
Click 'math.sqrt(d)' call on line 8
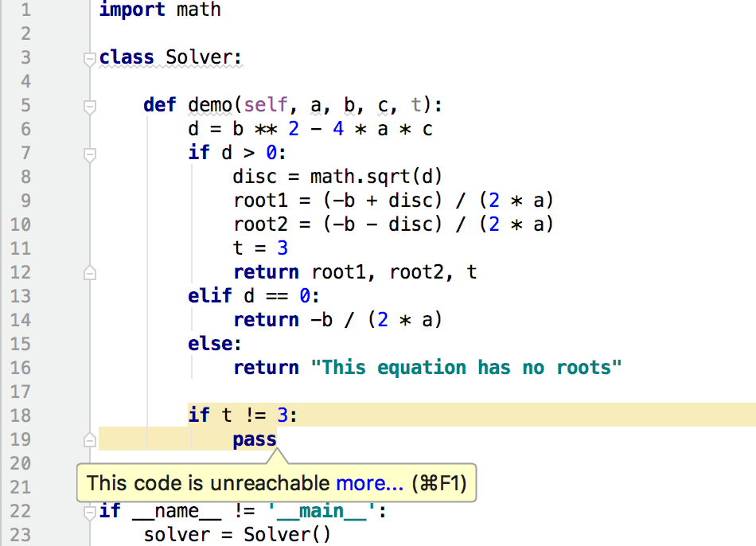click(x=376, y=177)
